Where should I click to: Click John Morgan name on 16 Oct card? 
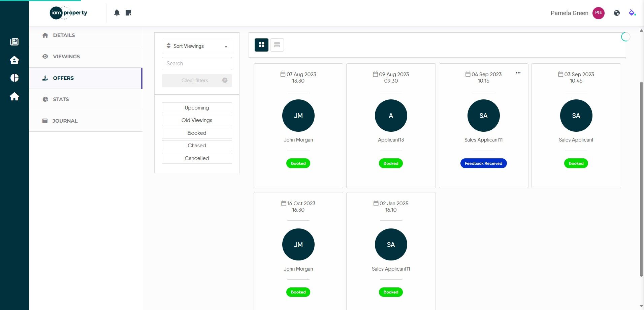coord(298,269)
